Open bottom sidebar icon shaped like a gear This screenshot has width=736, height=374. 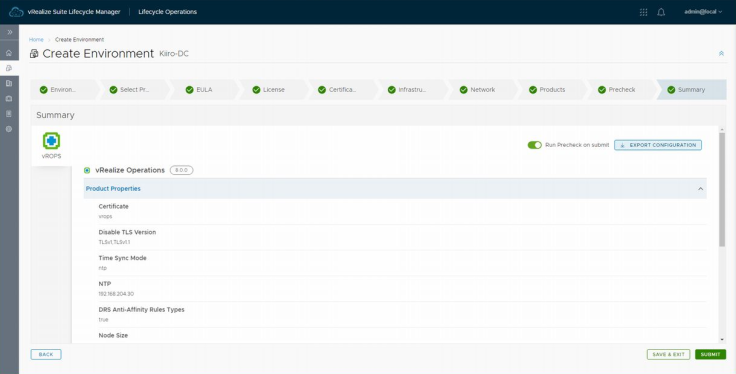[x=9, y=129]
